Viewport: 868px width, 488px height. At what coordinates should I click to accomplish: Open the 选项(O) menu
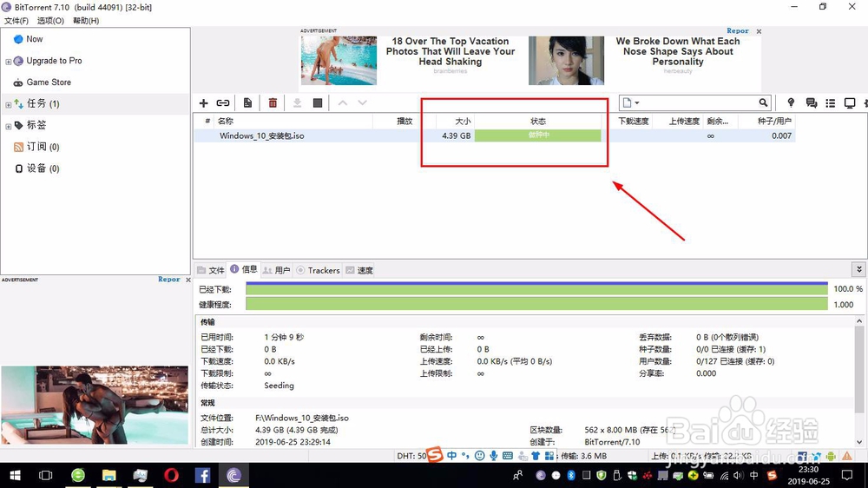point(50,21)
